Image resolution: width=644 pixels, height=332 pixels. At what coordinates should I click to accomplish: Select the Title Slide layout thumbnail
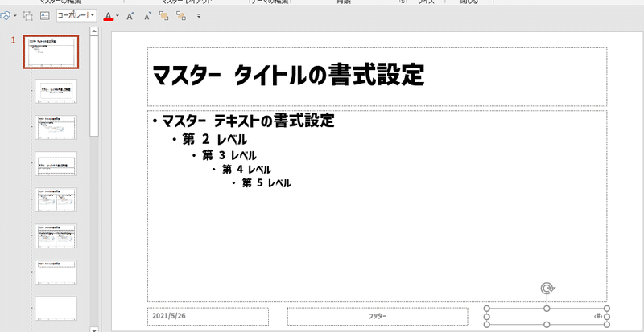[x=56, y=91]
